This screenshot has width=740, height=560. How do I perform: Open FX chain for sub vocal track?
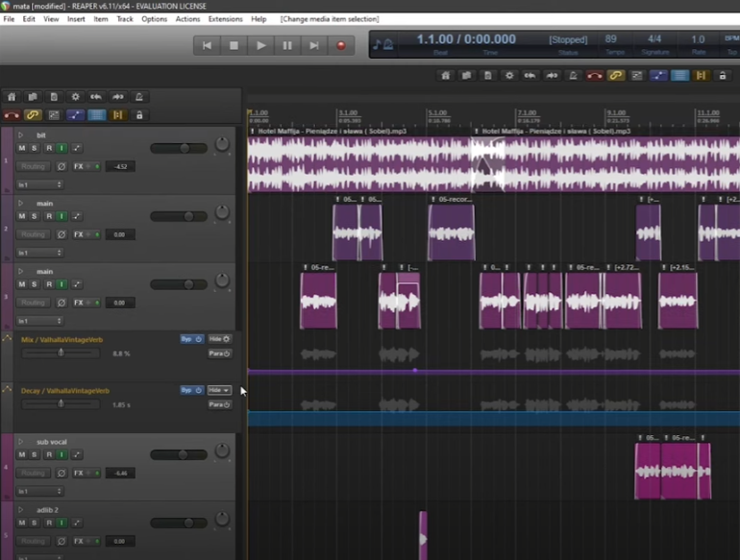[x=79, y=474]
